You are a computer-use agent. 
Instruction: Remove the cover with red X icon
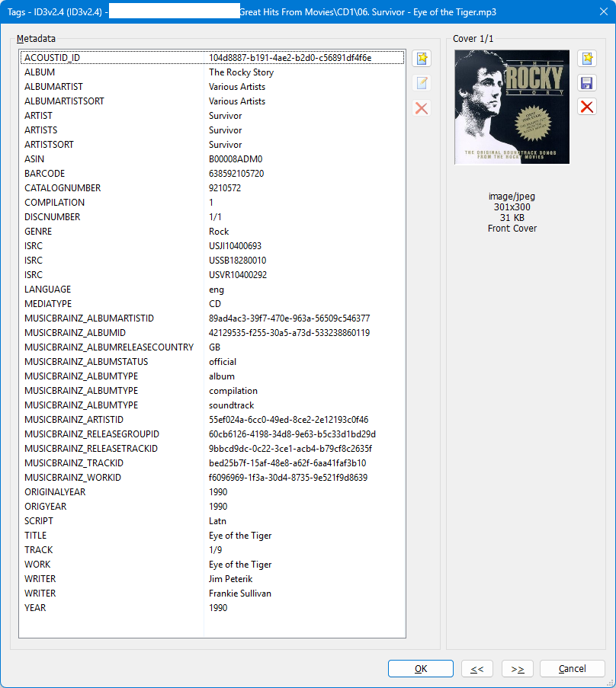587,107
